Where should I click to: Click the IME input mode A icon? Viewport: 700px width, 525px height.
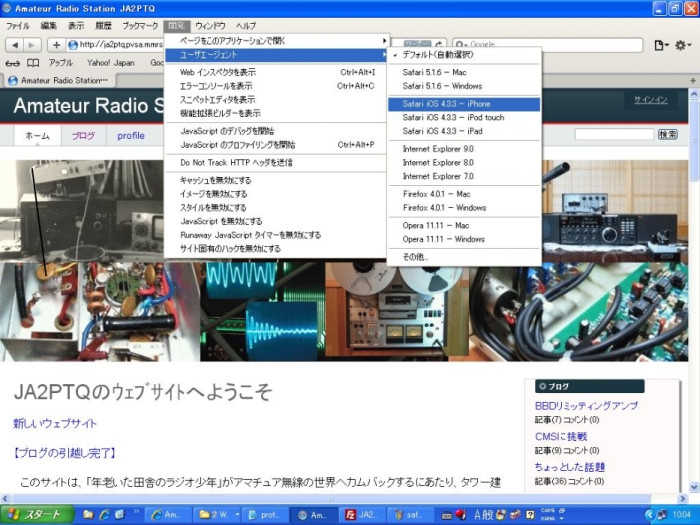pos(477,515)
